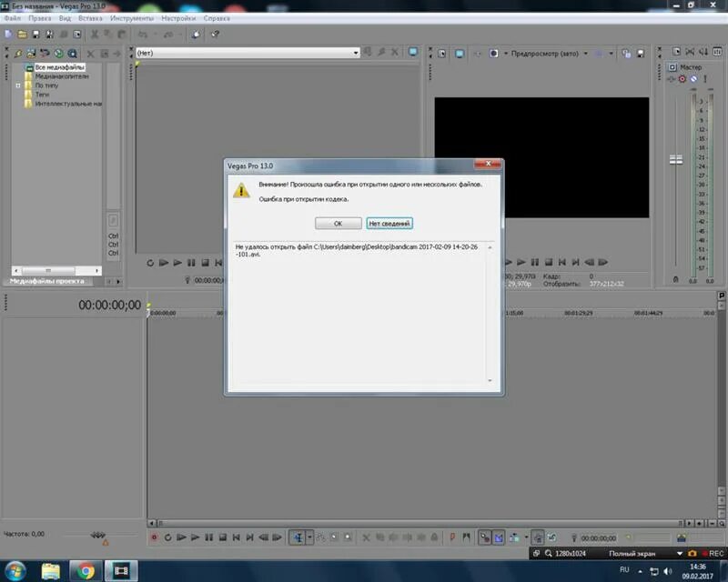Click Copy Snapshot to Clipboard icon
This screenshot has width=728, height=582.
(626, 54)
